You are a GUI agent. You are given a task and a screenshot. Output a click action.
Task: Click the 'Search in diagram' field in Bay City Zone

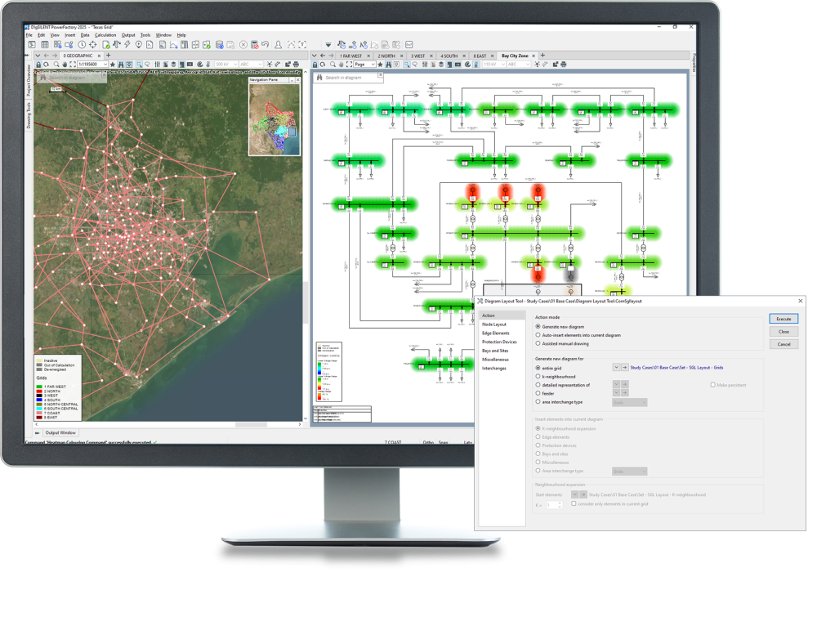click(348, 78)
